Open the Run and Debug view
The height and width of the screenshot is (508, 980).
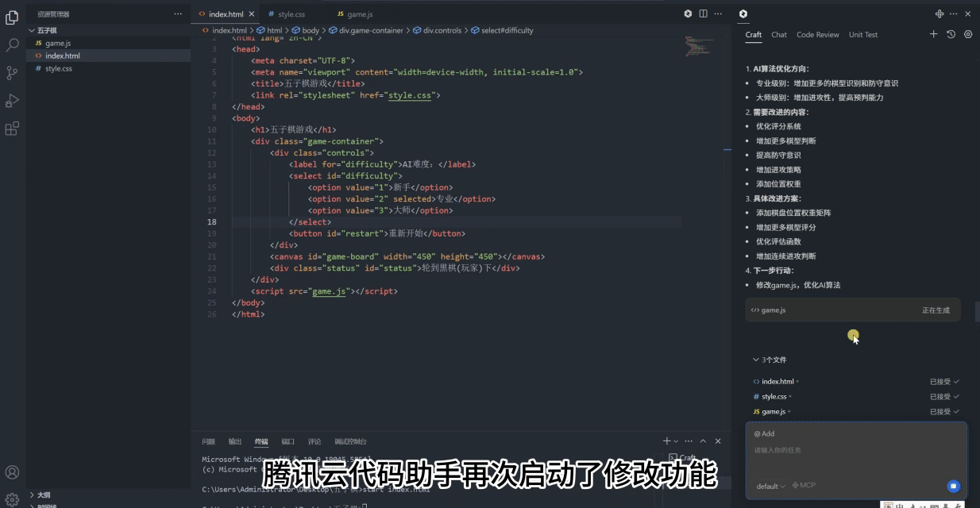12,101
